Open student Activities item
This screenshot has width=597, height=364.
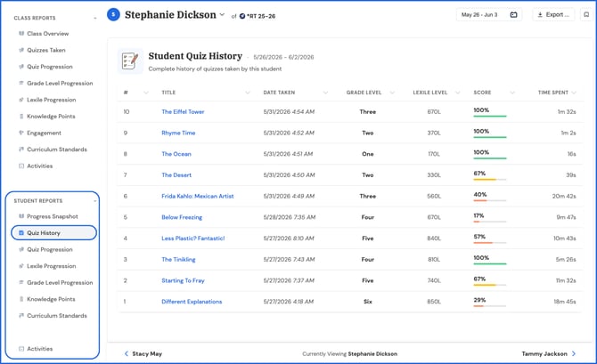click(x=39, y=349)
